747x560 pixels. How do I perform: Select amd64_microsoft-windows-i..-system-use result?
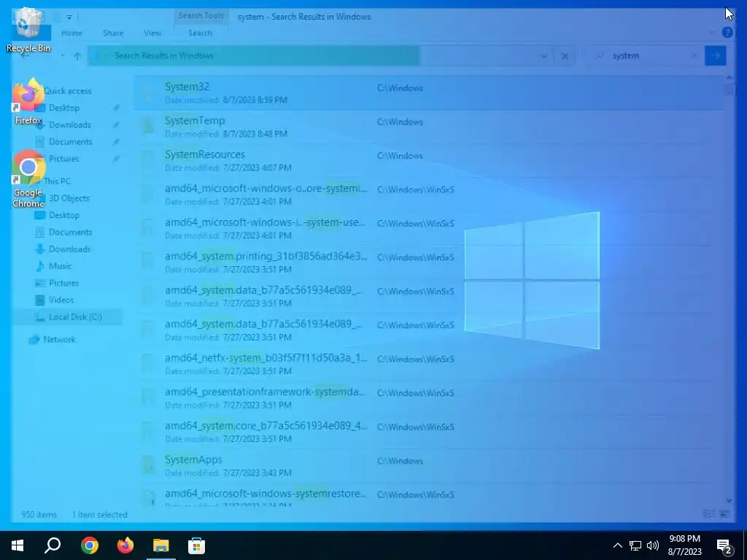429,228
